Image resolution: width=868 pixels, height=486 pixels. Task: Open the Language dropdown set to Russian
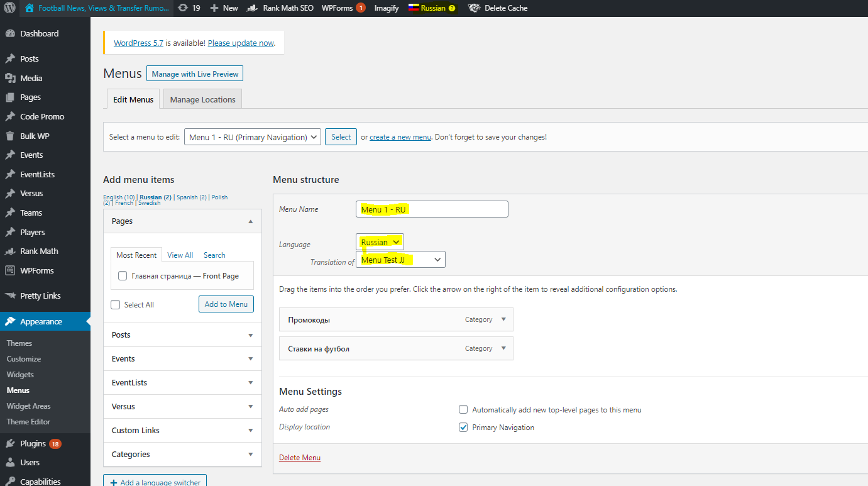380,242
